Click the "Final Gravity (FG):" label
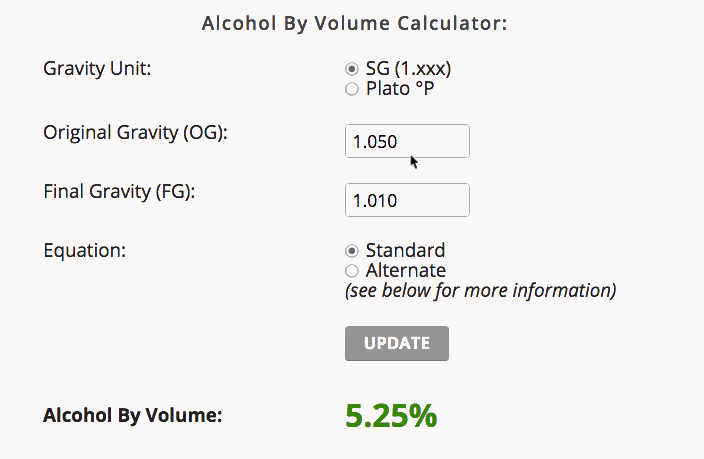704x459 pixels. click(119, 191)
